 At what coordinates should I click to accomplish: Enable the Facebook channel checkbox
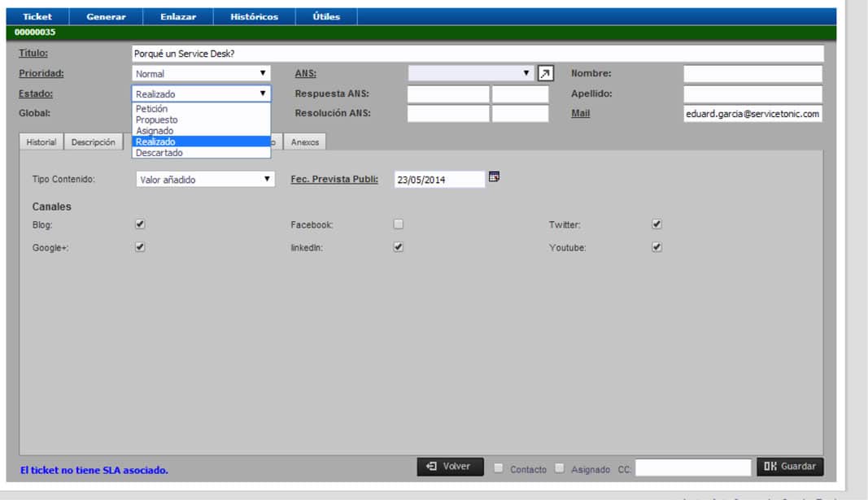click(396, 224)
